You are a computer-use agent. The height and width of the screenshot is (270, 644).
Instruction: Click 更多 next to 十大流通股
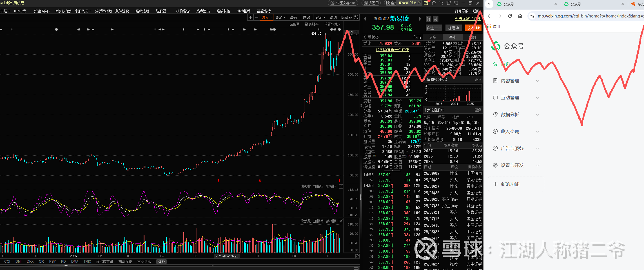tap(478, 110)
